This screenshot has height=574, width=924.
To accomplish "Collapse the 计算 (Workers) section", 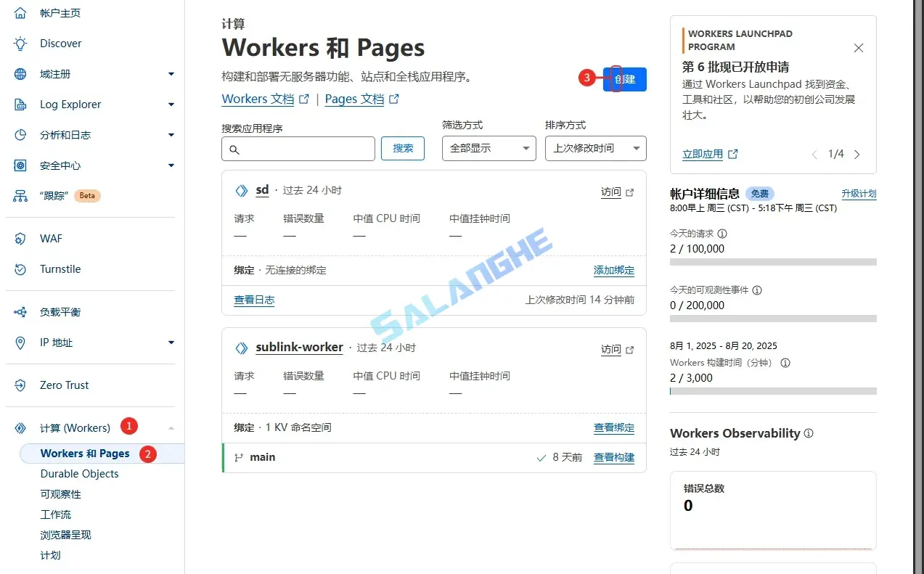I will pos(171,427).
